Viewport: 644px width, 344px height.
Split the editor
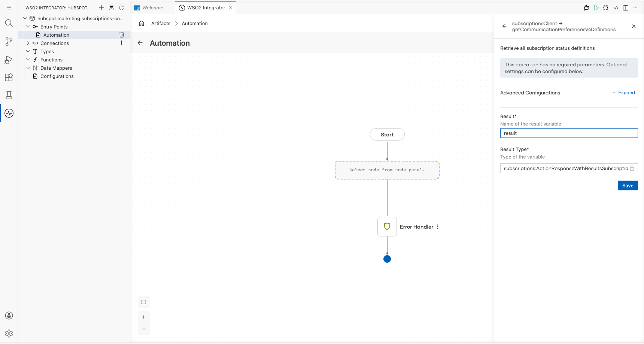coord(626,7)
